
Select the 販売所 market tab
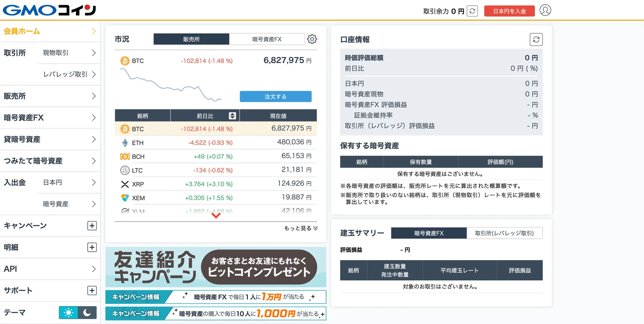[x=191, y=39]
